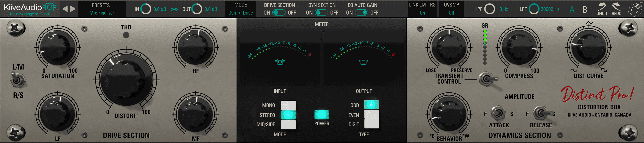
Task: Click the Behavior FB/FW knob
Action: click(449, 114)
